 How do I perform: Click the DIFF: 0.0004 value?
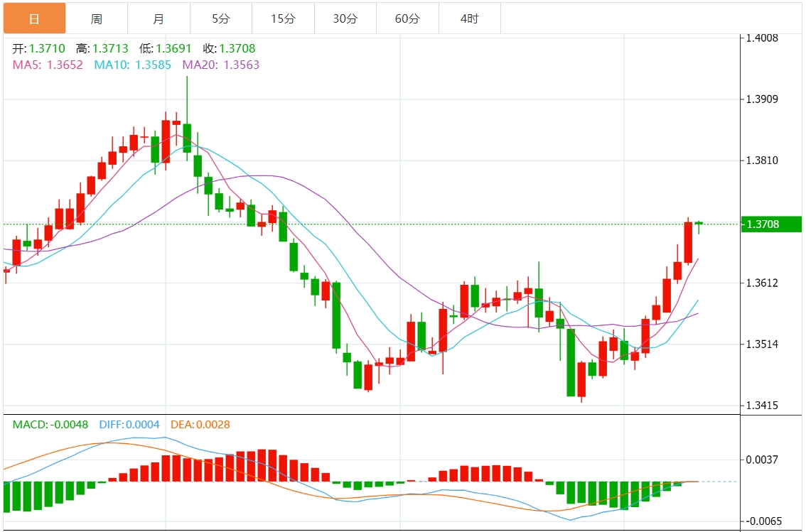click(x=129, y=425)
